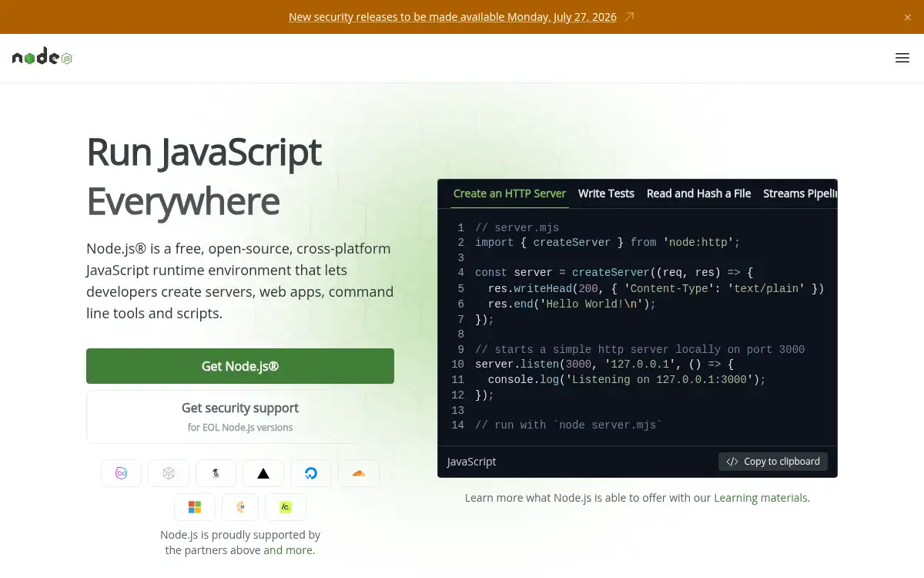
Task: Click the black bird partner logo
Action: tap(216, 473)
